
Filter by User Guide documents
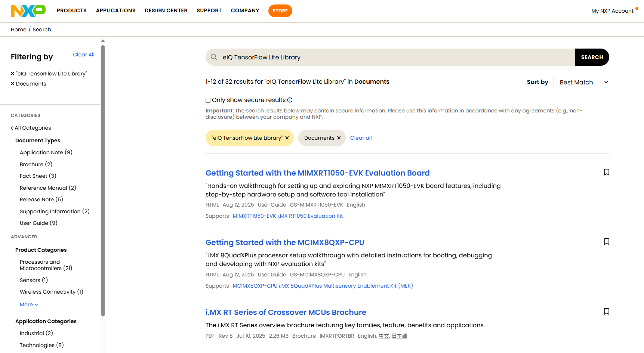(x=38, y=223)
